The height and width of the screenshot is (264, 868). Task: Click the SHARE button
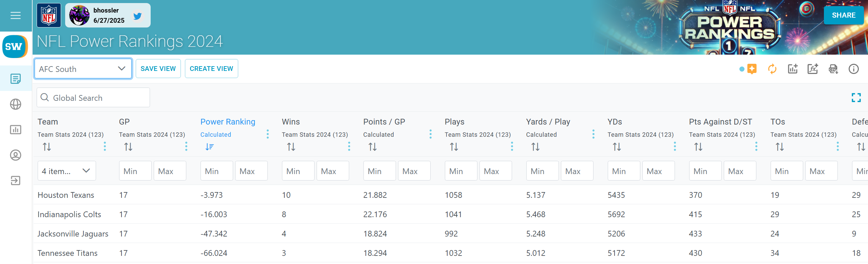844,15
